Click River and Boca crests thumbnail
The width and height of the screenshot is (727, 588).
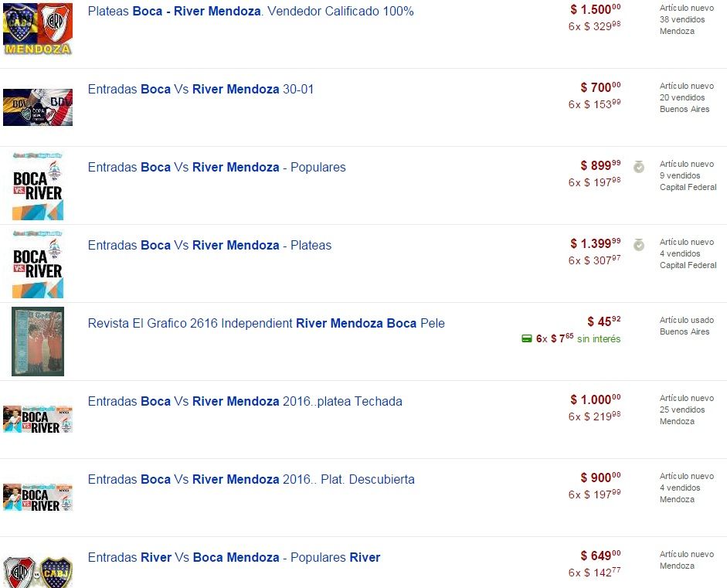(x=38, y=572)
